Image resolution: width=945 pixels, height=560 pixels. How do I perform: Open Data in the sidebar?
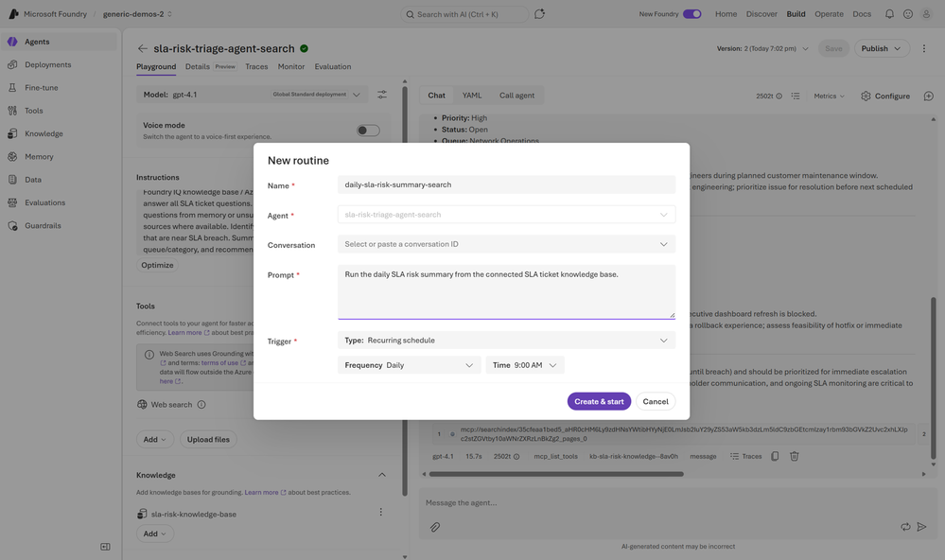pyautogui.click(x=59, y=179)
